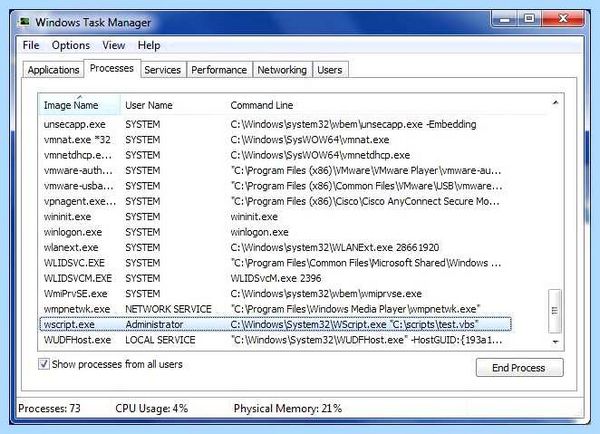Switch to the Services tab
The height and width of the screenshot is (434, 600).
click(163, 70)
